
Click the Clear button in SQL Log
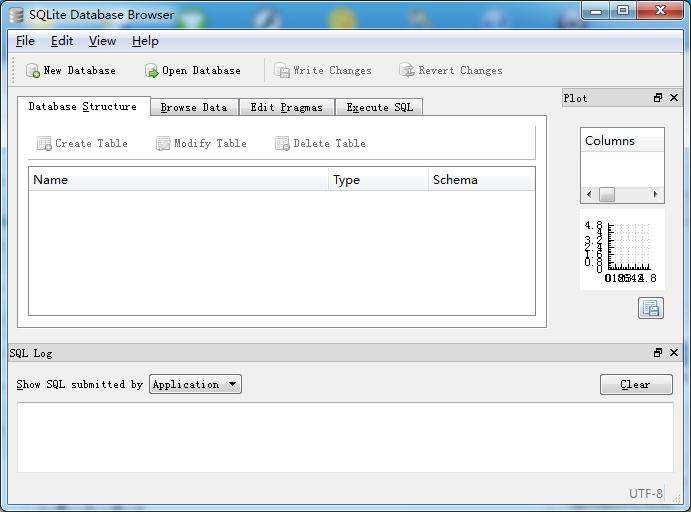[x=636, y=385]
